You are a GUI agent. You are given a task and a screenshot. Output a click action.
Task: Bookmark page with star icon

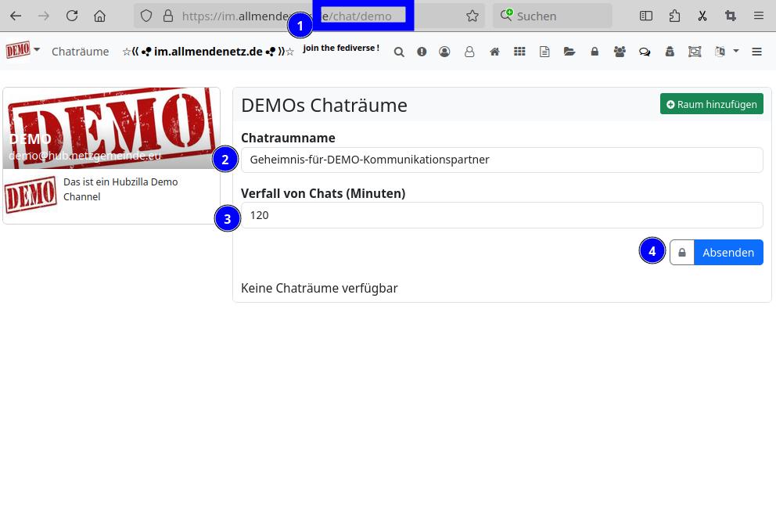(472, 16)
